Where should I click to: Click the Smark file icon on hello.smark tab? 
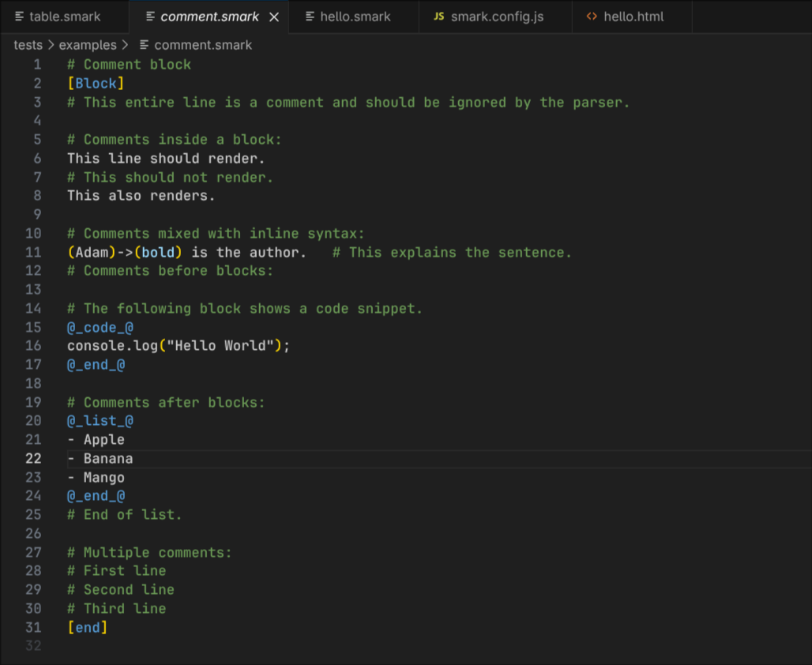(308, 16)
